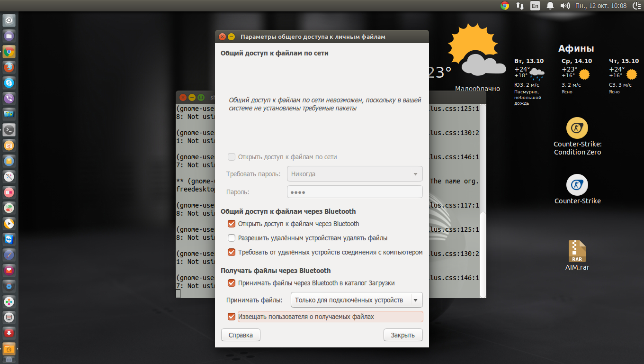
Task: Open the Viber launcher icon
Action: [x=9, y=99]
